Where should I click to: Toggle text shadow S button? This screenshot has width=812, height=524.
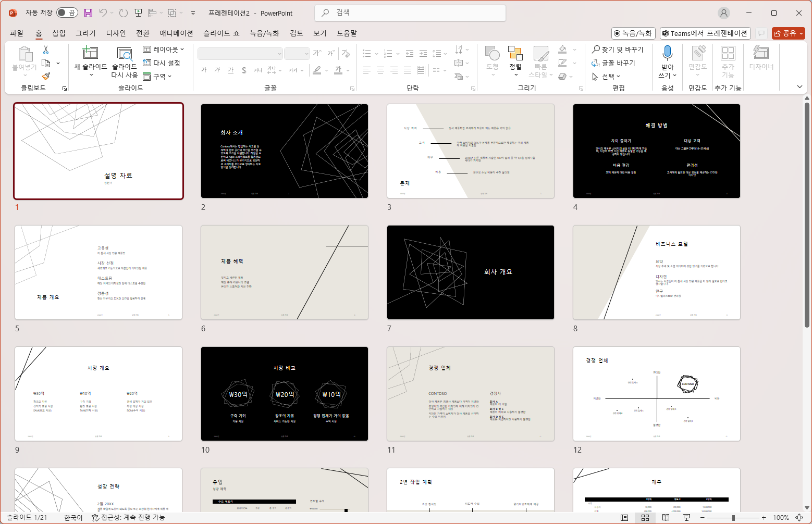coord(244,70)
